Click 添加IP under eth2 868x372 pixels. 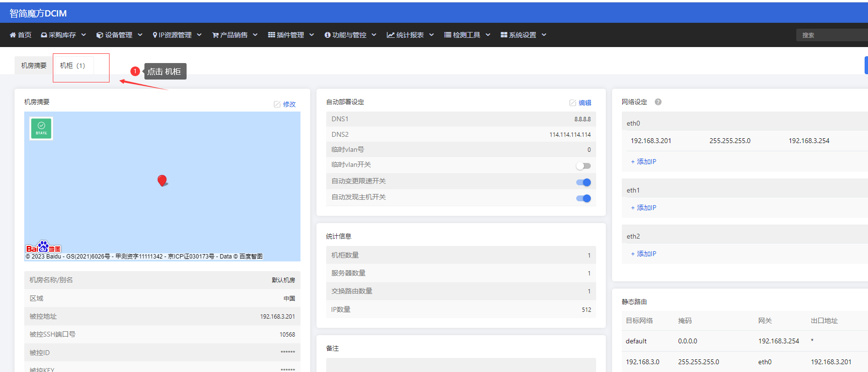click(x=644, y=254)
